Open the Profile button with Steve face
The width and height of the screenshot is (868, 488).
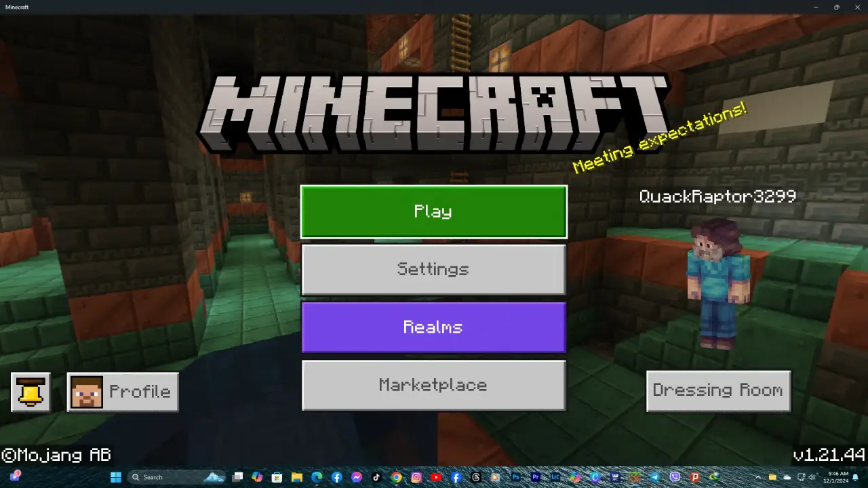123,392
